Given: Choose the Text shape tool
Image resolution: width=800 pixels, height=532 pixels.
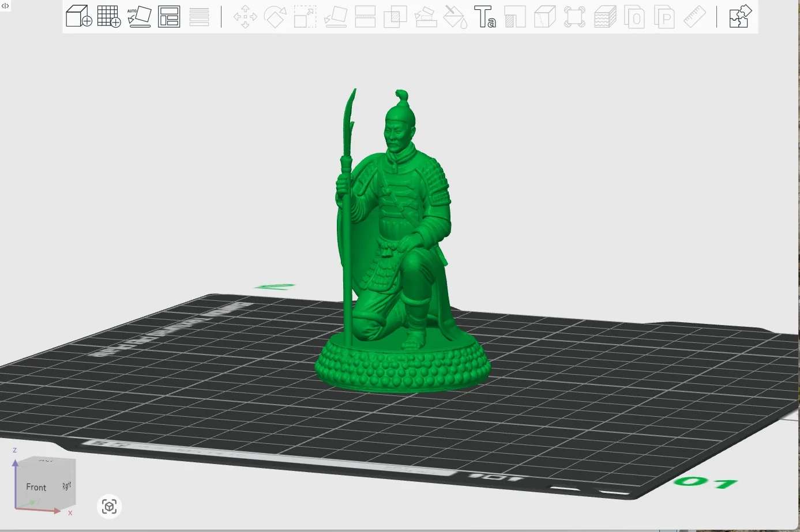Looking at the screenshot, I should [x=485, y=17].
